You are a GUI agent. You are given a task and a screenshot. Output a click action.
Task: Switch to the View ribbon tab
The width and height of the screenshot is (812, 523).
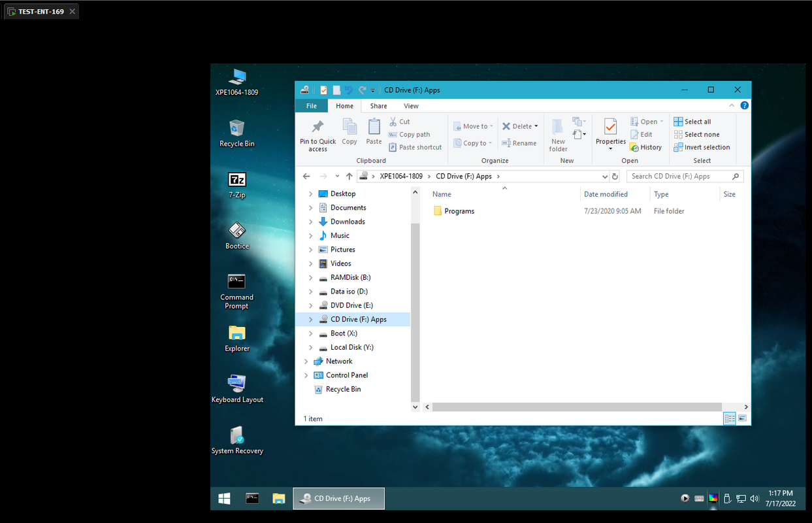[x=411, y=106]
